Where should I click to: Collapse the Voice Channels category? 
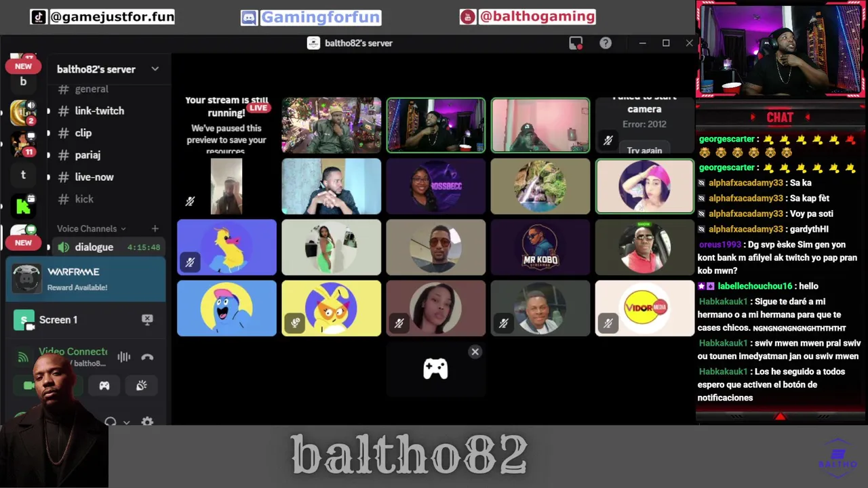coord(92,229)
